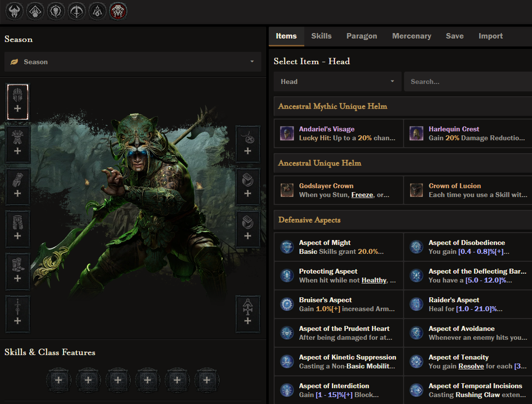Select the red Spiritborn class icon
532x404 pixels.
(118, 11)
